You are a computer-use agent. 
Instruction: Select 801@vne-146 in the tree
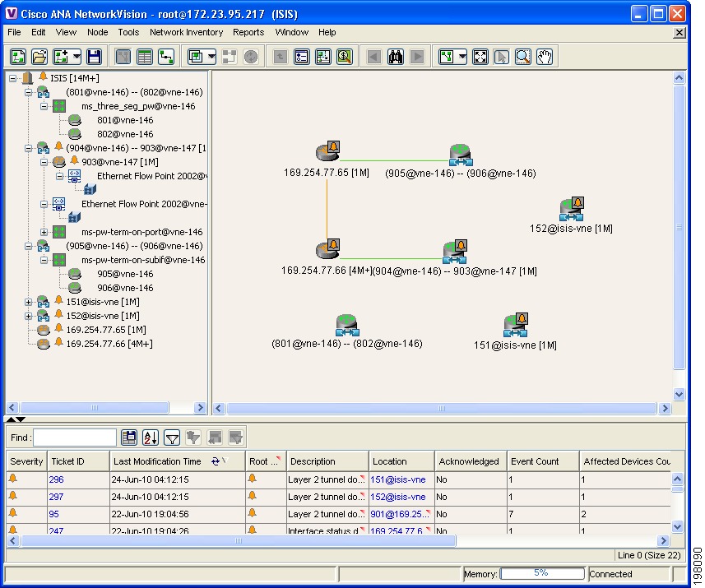tap(125, 120)
